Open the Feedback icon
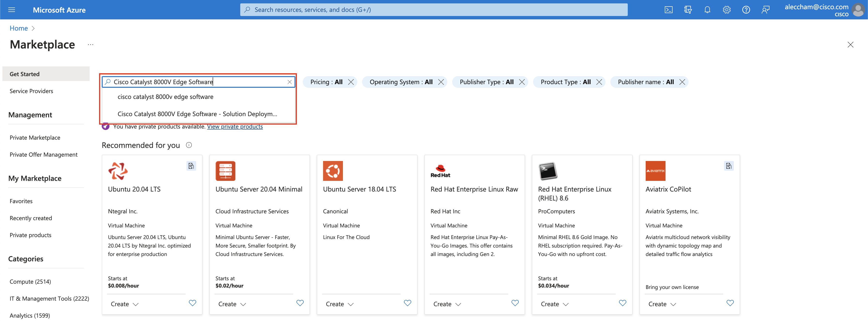 click(x=766, y=10)
